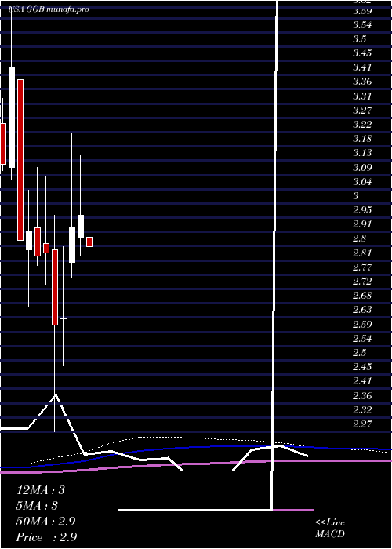Viewport: 392px width, 549px height.
Task: Click the 3.54 price axis label
Action: pyautogui.click(x=362, y=25)
